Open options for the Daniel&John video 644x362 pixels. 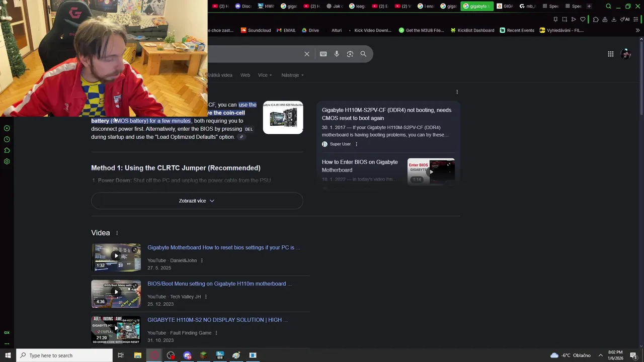click(x=202, y=260)
